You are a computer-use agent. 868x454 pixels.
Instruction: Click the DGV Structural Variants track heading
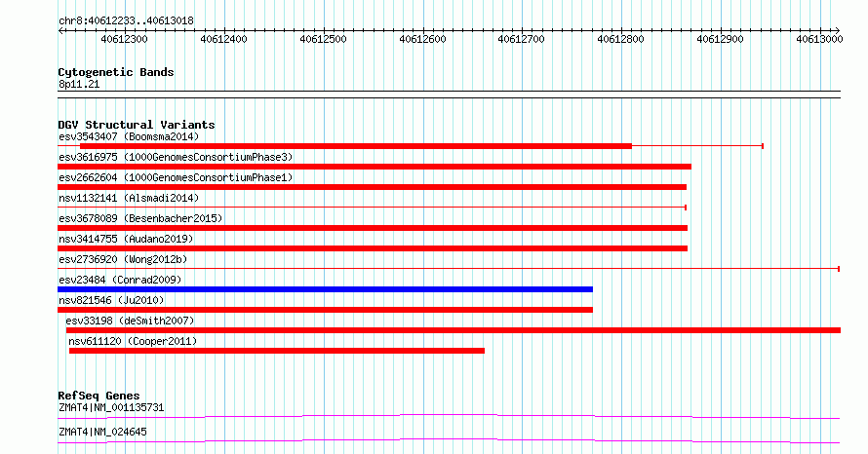137,125
